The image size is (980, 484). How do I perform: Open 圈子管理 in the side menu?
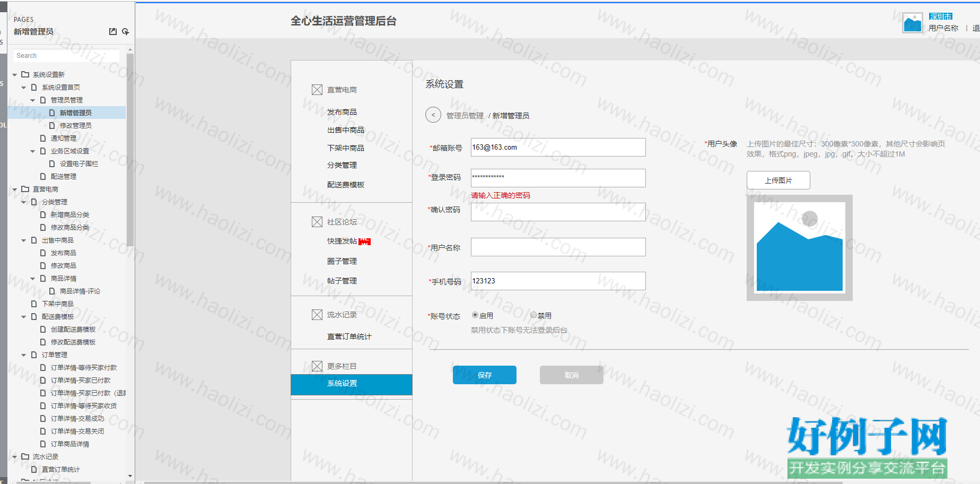click(x=342, y=261)
